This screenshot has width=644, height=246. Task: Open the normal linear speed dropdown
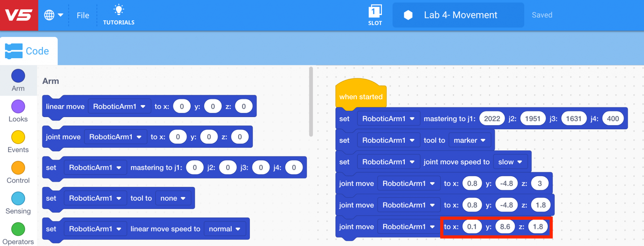coord(224,229)
